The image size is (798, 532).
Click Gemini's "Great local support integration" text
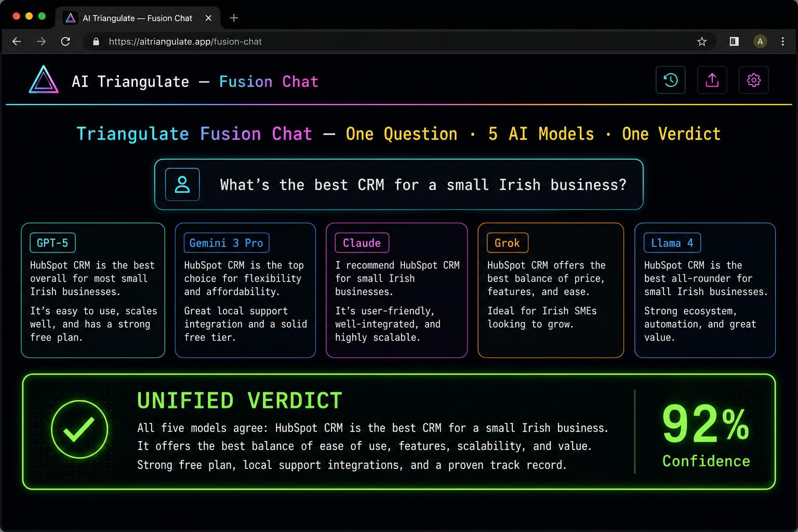(236, 317)
